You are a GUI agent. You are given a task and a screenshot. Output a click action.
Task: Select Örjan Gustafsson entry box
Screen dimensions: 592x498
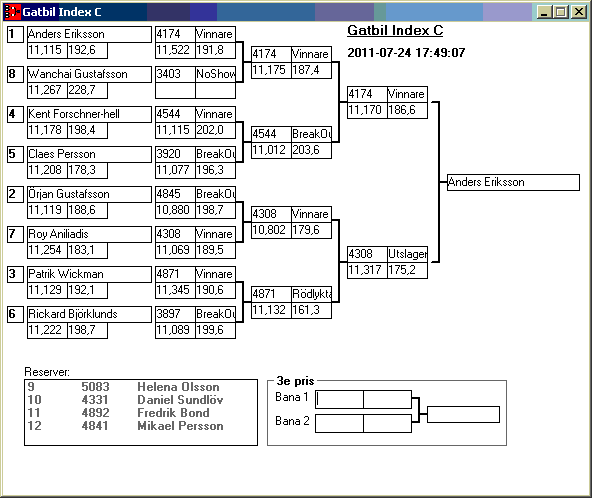coord(89,194)
